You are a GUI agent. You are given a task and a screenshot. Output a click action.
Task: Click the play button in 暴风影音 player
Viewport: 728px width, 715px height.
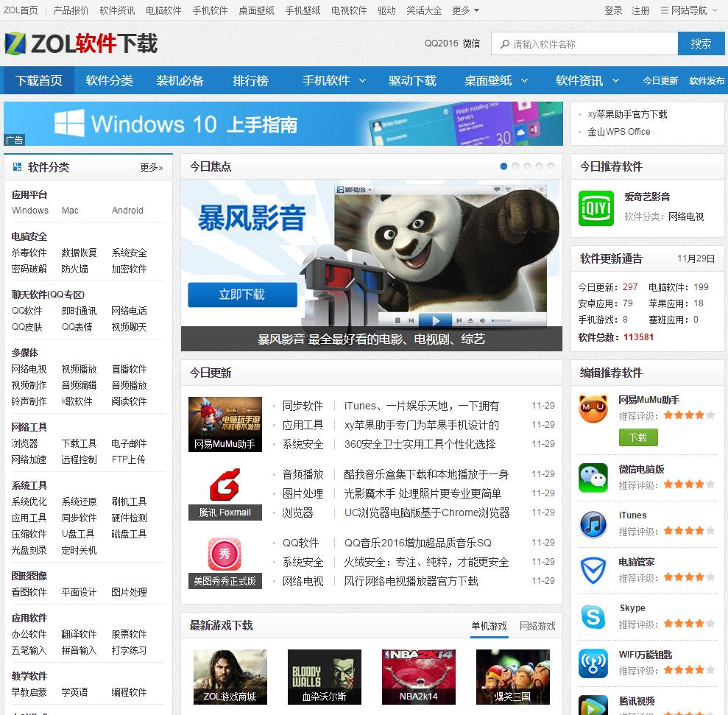click(x=436, y=320)
